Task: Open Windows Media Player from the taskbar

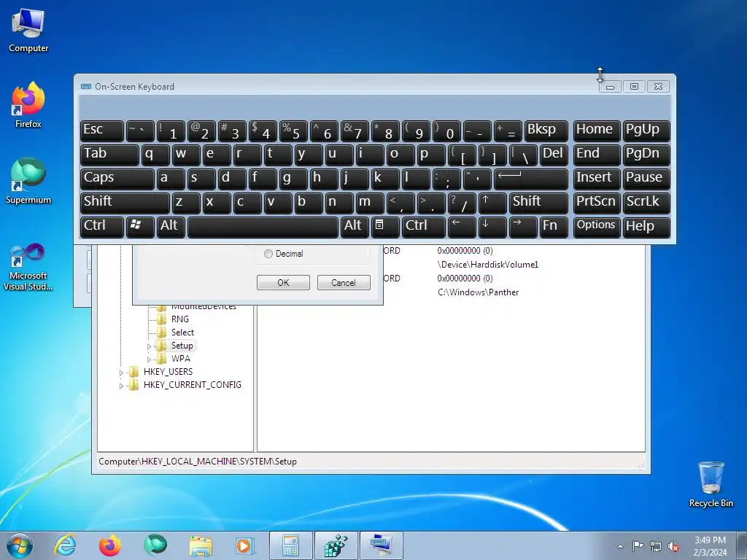Action: click(245, 545)
